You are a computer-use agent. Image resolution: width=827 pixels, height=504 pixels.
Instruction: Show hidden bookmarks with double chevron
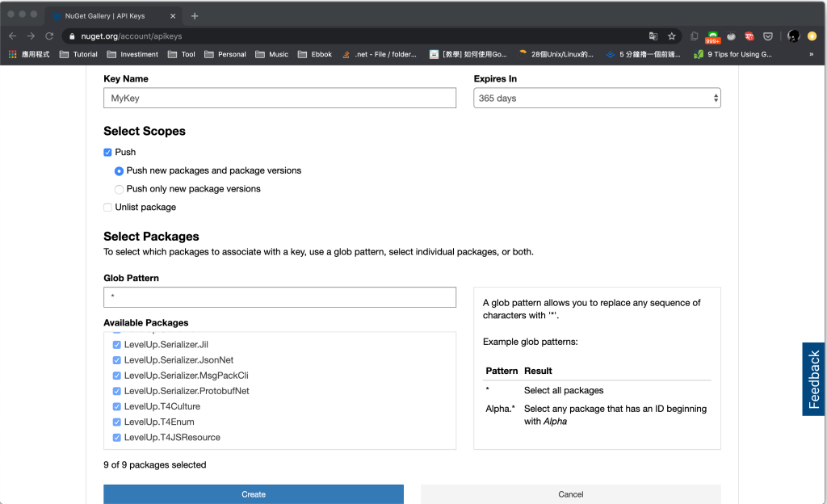(x=811, y=54)
